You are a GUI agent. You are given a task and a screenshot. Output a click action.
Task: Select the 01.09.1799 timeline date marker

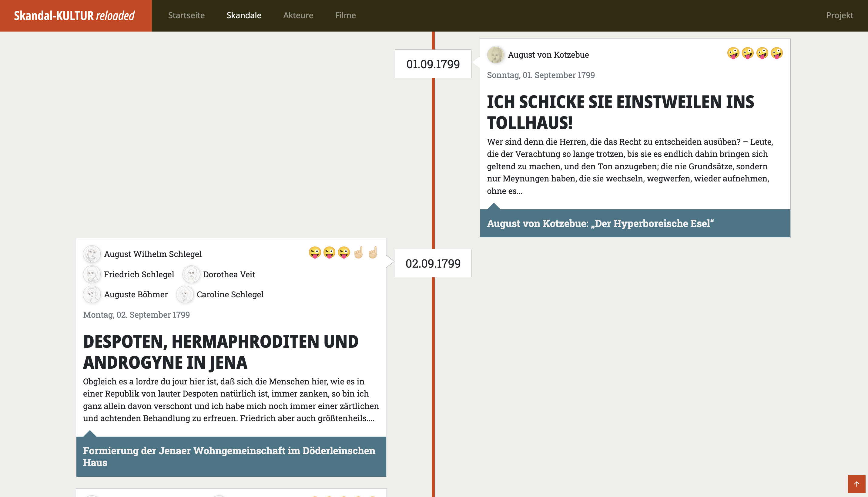[x=433, y=64]
